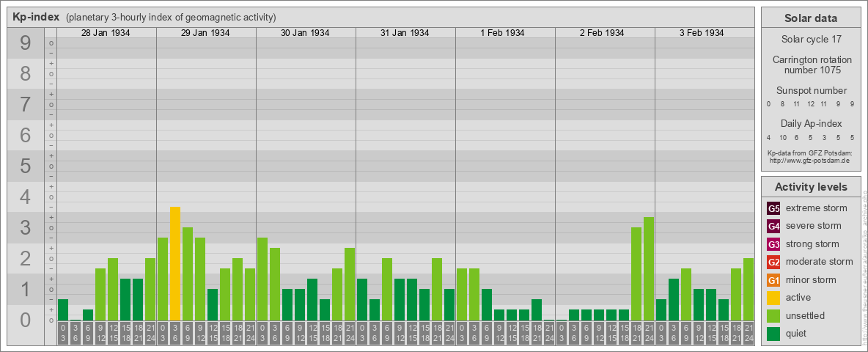Click the Kp scale number 2
This screenshot has height=352, width=868.
pyautogui.click(x=25, y=258)
